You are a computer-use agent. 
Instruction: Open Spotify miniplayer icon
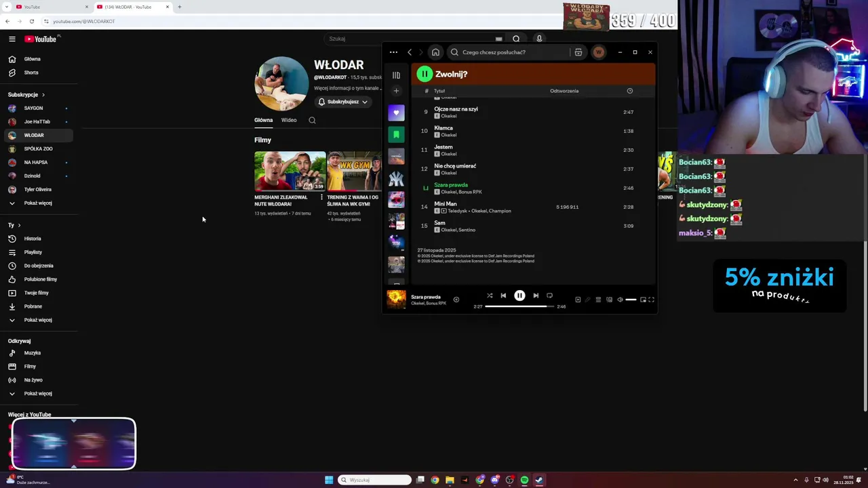[x=643, y=300]
